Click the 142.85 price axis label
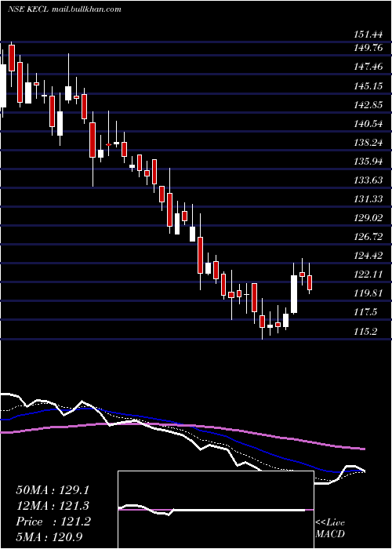Image resolution: width=392 pixels, height=549 pixels. [x=368, y=104]
